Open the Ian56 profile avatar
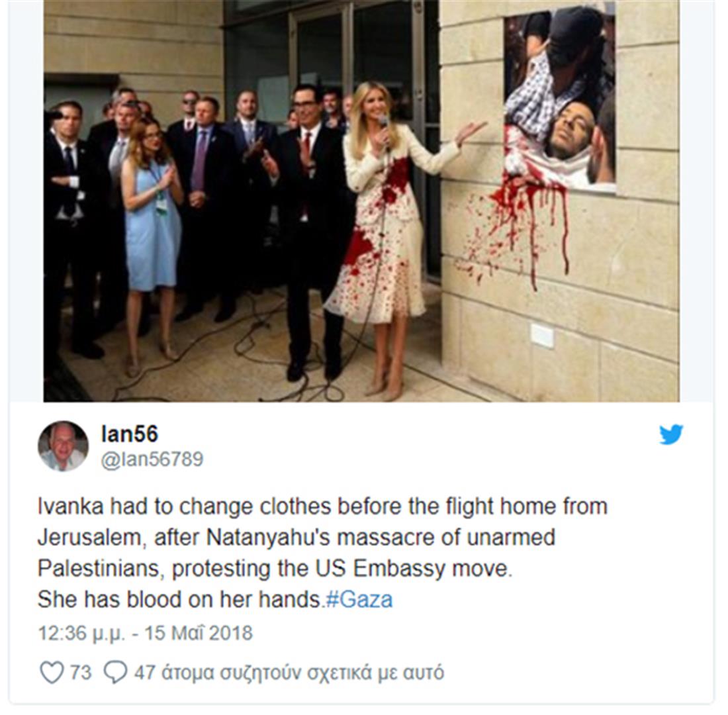 tap(63, 446)
